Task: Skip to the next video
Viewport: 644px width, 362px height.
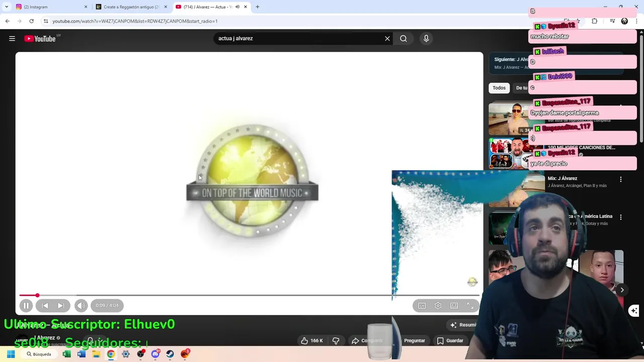Action: click(x=61, y=305)
